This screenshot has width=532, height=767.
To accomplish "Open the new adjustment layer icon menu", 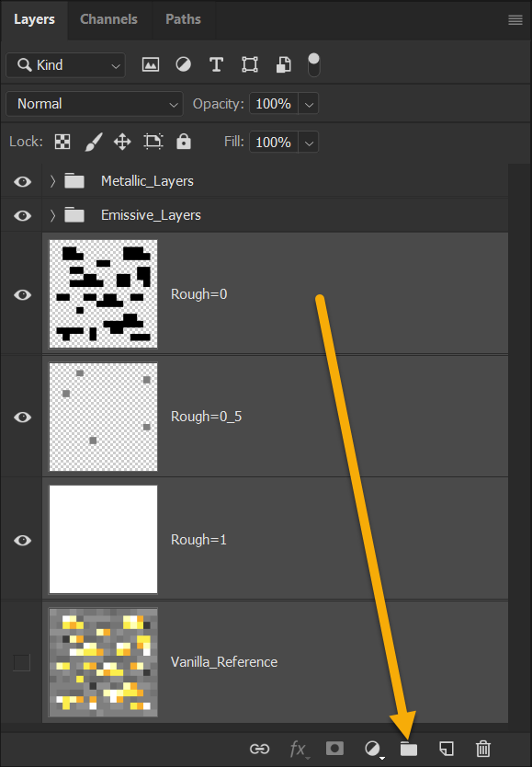I will tap(373, 749).
